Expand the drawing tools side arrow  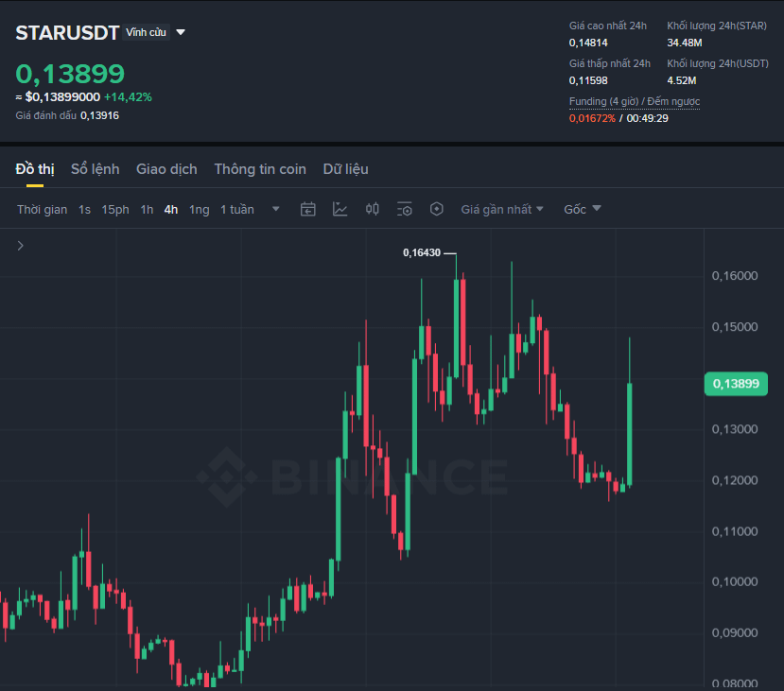[20, 246]
